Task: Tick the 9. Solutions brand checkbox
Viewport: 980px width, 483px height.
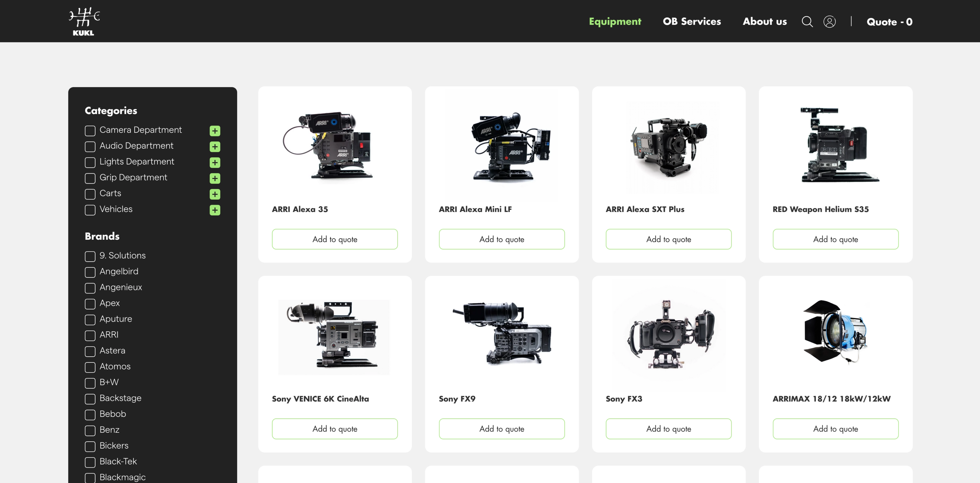Action: [90, 257]
